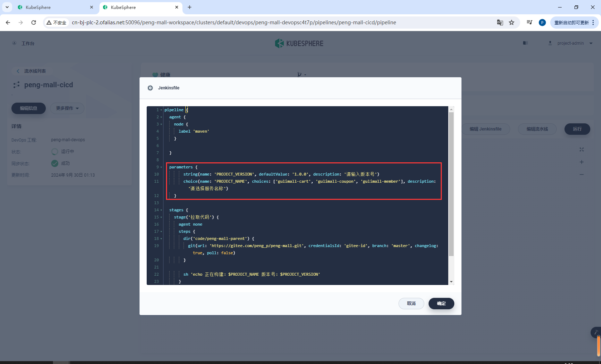The image size is (601, 364).
Task: Click the PROJECT_NAME choice parameter line
Action: pos(309,182)
